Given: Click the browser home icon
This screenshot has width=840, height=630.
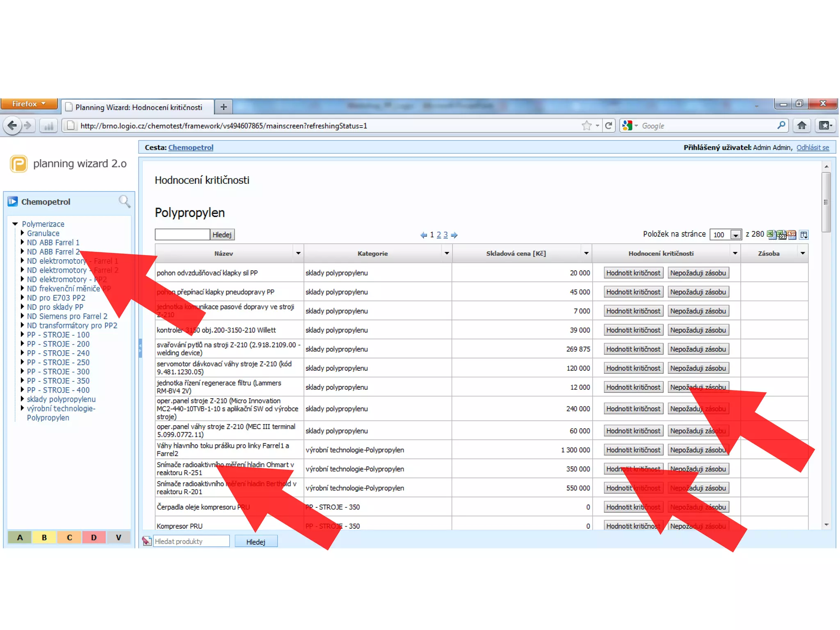Looking at the screenshot, I should [802, 126].
